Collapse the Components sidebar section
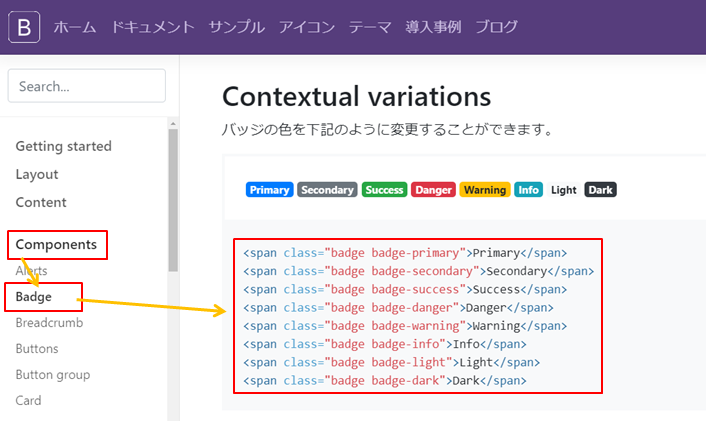Screen dimensions: 706x421 tap(56, 244)
